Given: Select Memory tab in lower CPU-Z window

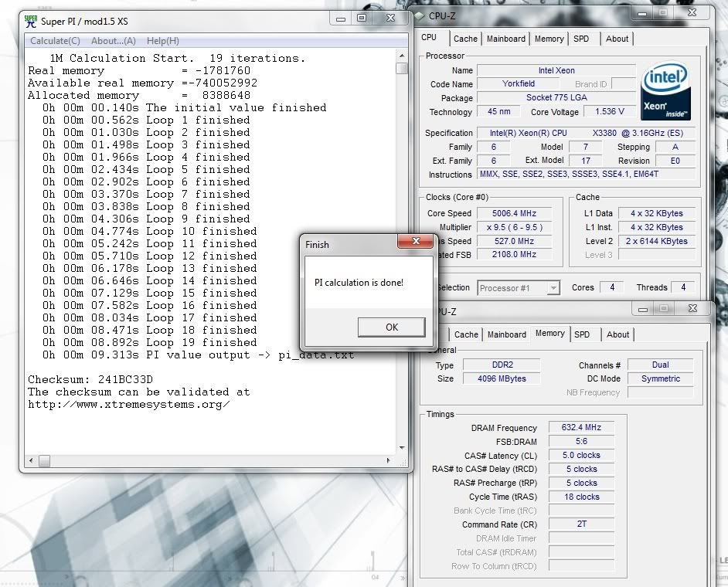Looking at the screenshot, I should 550,333.
